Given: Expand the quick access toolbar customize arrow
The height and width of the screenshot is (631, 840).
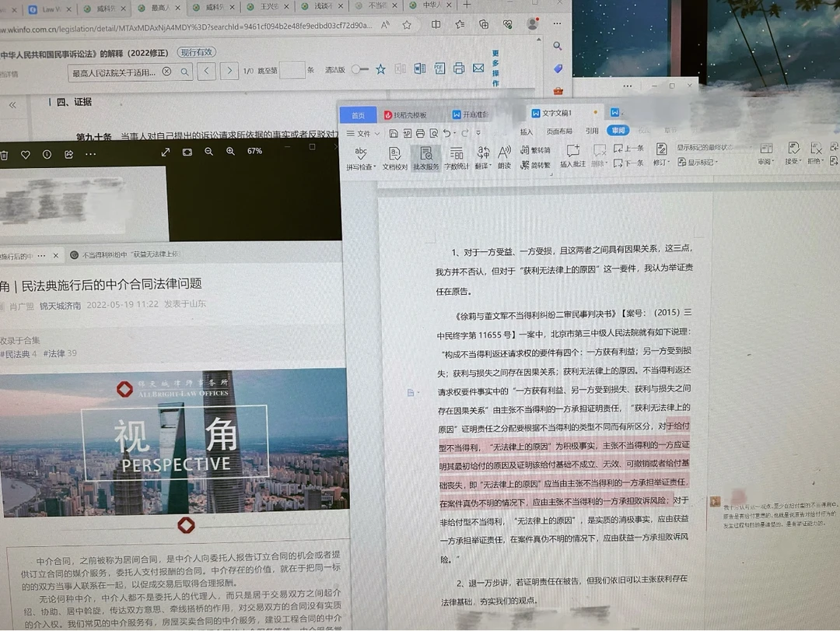Looking at the screenshot, I should click(x=478, y=133).
